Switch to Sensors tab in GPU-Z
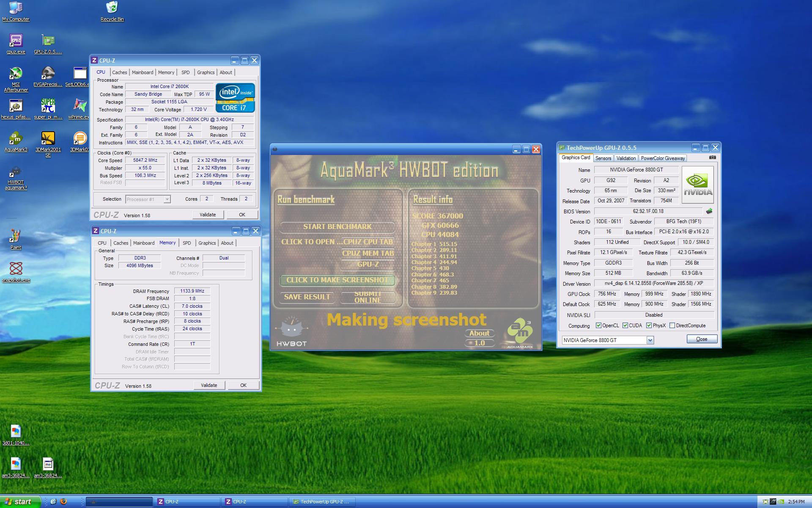Screen dimensions: 812x508 (x=603, y=158)
